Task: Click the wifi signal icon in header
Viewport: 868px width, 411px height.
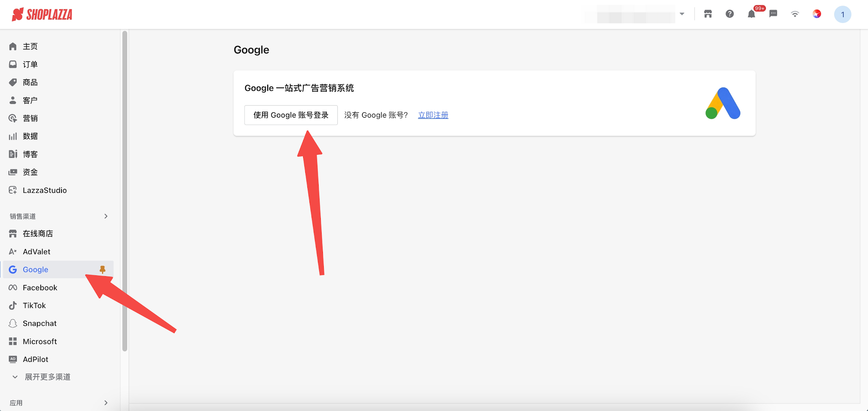Action: [795, 14]
